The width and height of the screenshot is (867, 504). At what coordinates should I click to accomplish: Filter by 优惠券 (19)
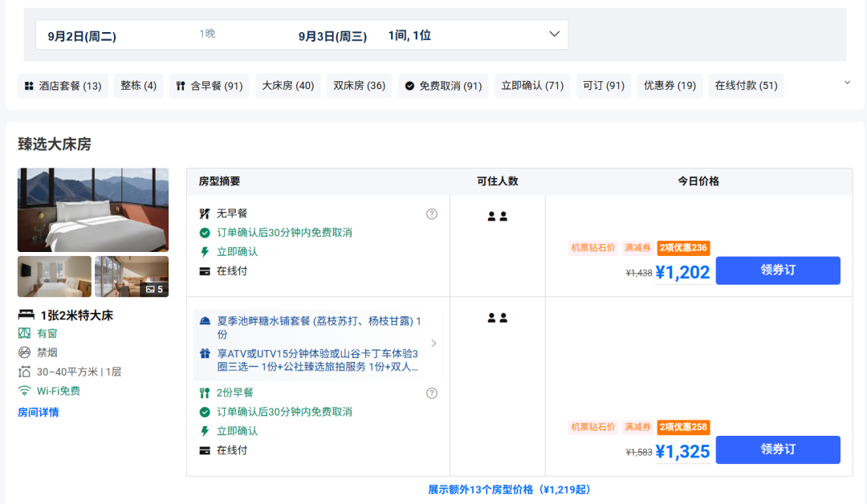pos(670,86)
